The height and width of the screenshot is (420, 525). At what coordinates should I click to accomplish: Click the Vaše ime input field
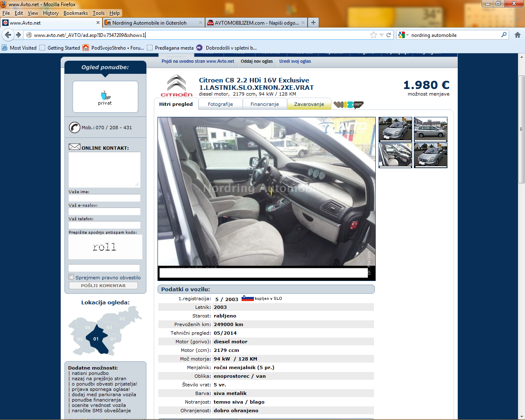[x=105, y=198]
